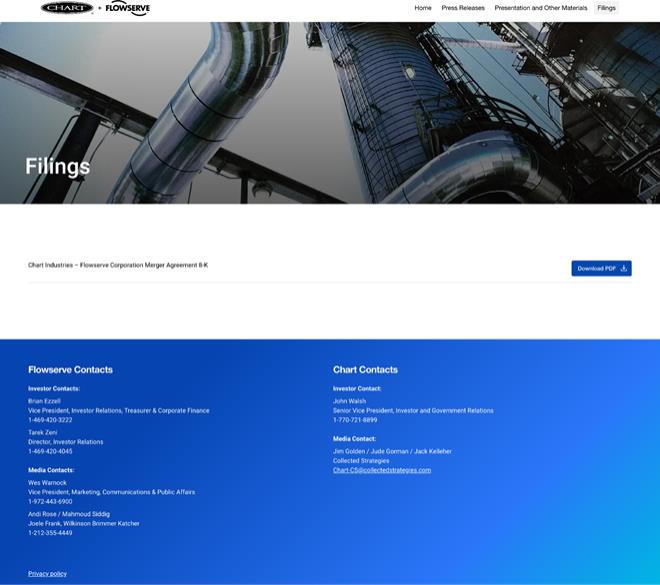Viewport: 660px width, 585px height.
Task: Click the Filings page heading
Action: coord(58,166)
